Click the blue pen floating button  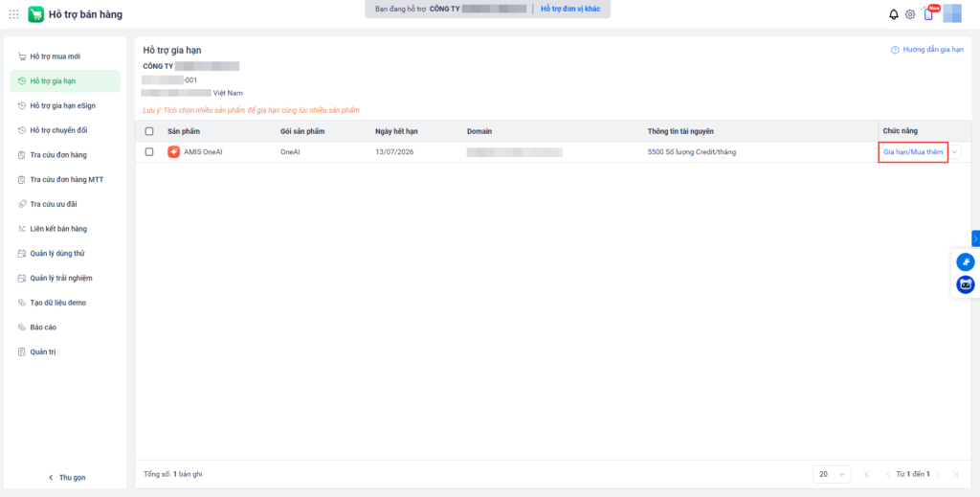965,262
